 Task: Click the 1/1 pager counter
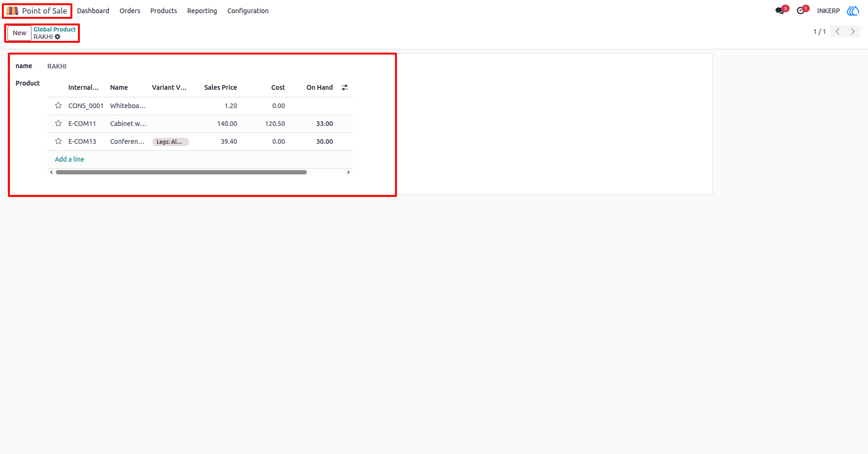[820, 31]
